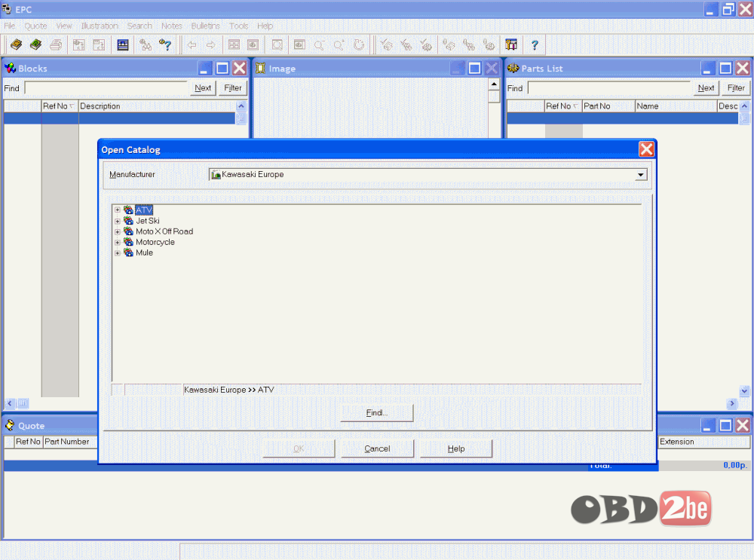Focus the Find field in Blocks panel

point(106,88)
